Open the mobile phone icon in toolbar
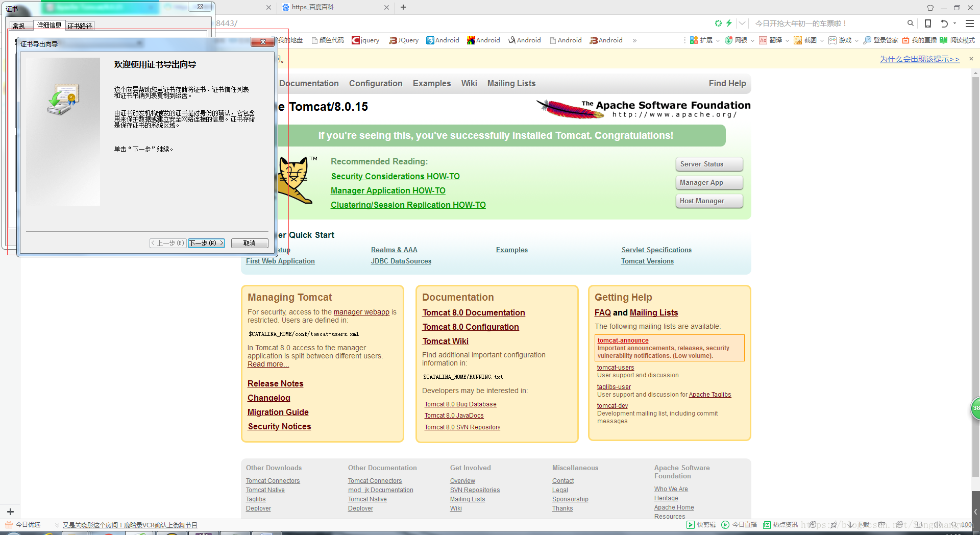The width and height of the screenshot is (980, 535). 928,23
